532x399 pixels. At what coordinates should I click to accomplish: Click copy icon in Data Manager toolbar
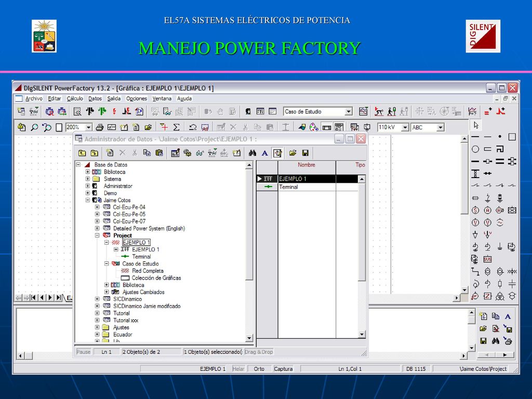click(x=147, y=153)
